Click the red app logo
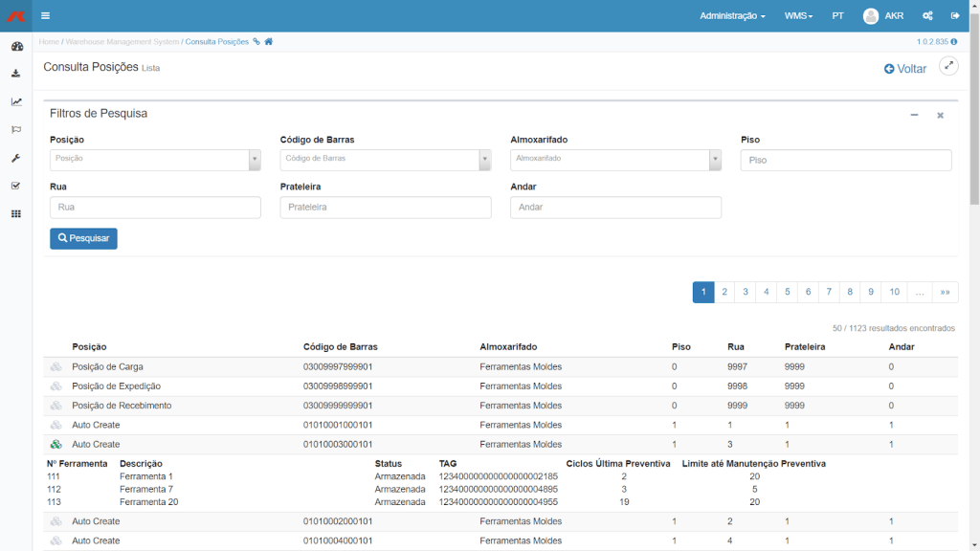The image size is (980, 551). point(15,15)
